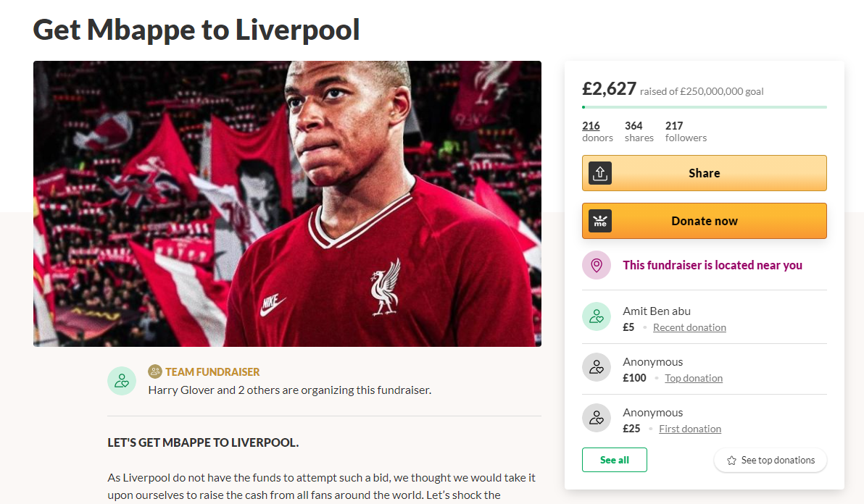
Task: Follow the Recent donation link
Action: coord(689,327)
